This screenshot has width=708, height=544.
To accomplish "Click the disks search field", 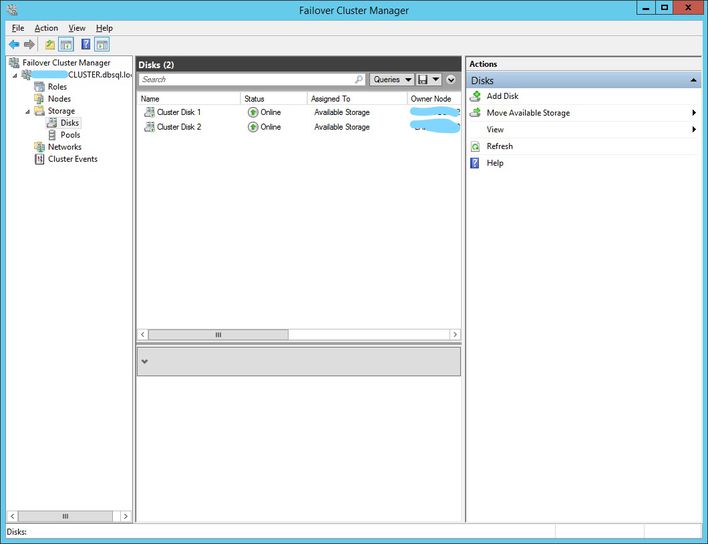I will tap(252, 79).
